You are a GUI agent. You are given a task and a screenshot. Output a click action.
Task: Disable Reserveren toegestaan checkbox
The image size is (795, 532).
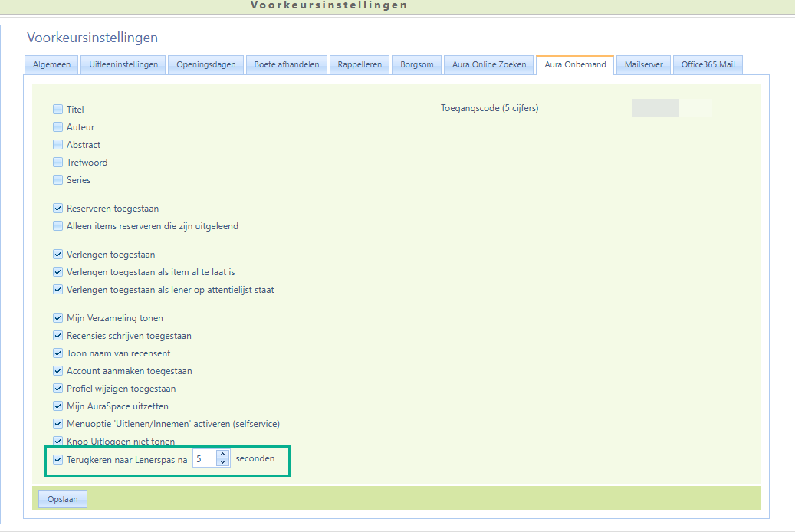coord(58,209)
